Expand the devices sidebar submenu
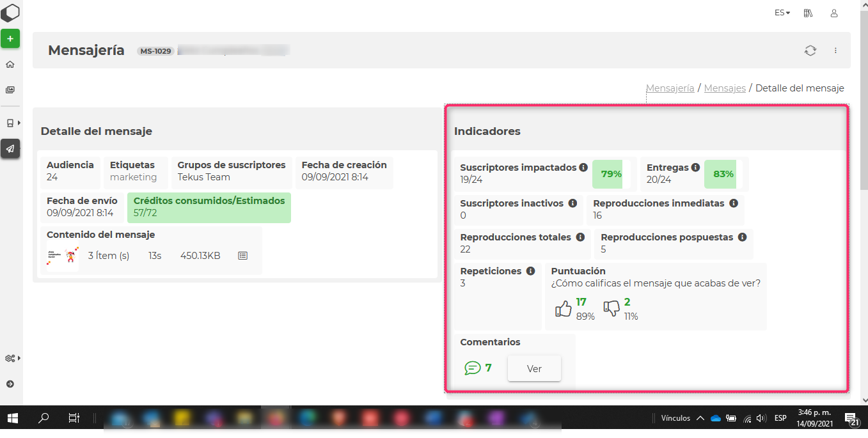The width and height of the screenshot is (868, 438). pyautogui.click(x=12, y=123)
